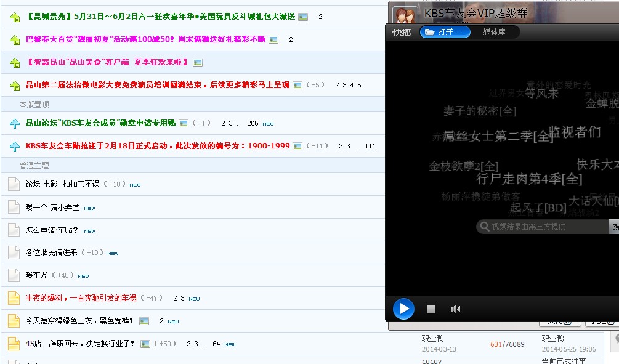Open thread 4S店 辞职回来，决定换行业了!

80,344
